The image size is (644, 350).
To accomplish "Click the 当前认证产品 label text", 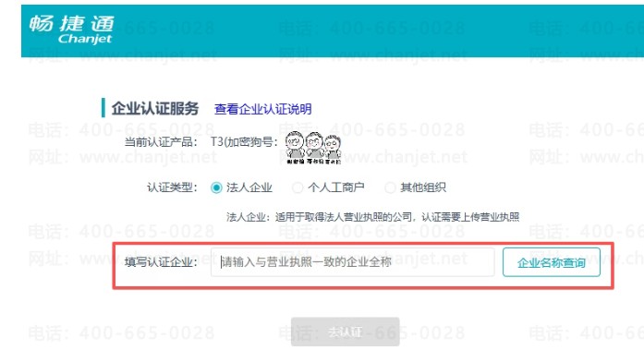I will (161, 142).
